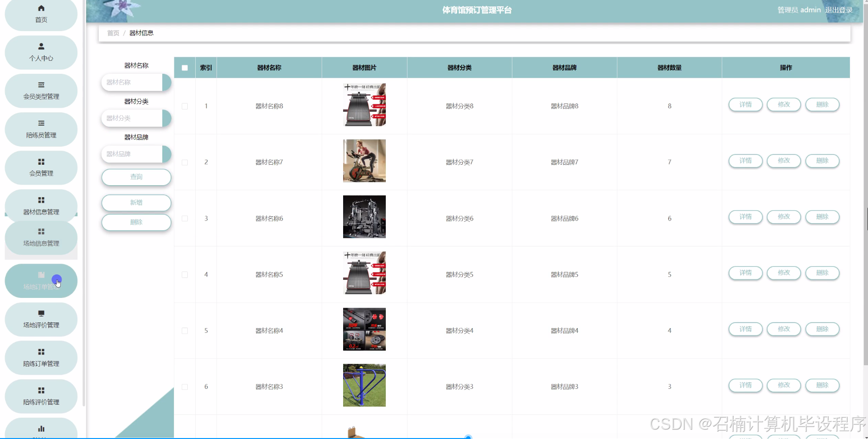Click 删除 for 器材名称4
The image size is (868, 439).
point(823,329)
